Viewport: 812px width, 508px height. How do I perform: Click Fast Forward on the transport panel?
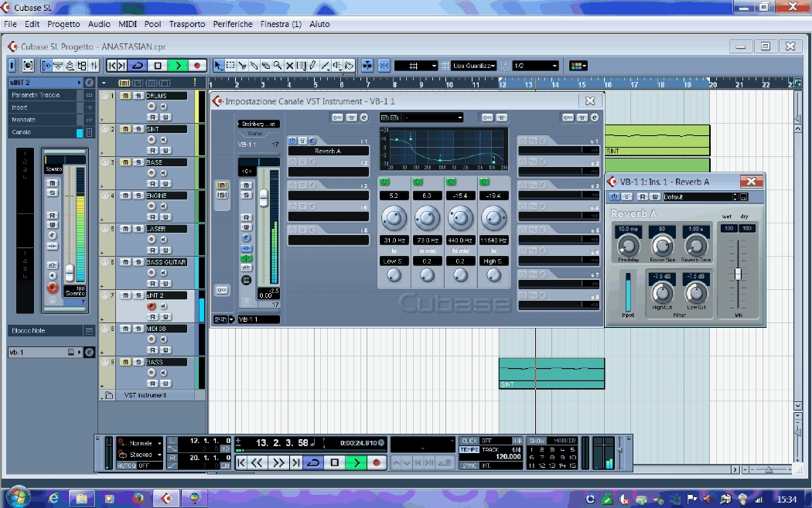click(x=278, y=463)
